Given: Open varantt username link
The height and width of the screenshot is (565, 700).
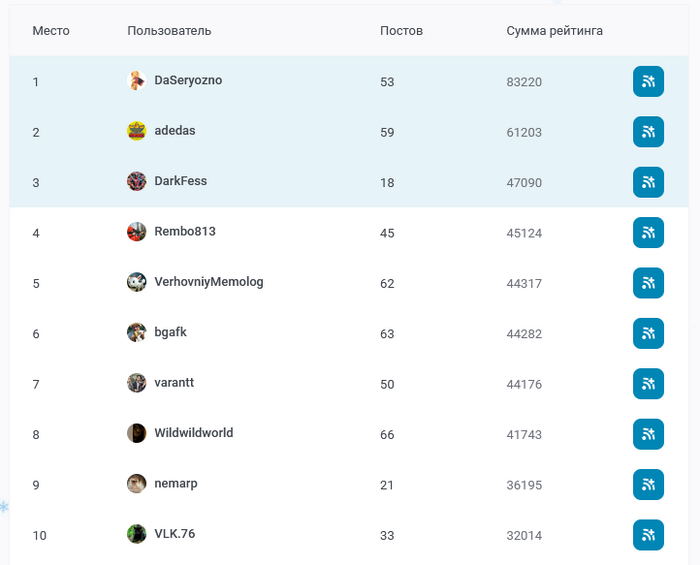Looking at the screenshot, I should pos(174,383).
